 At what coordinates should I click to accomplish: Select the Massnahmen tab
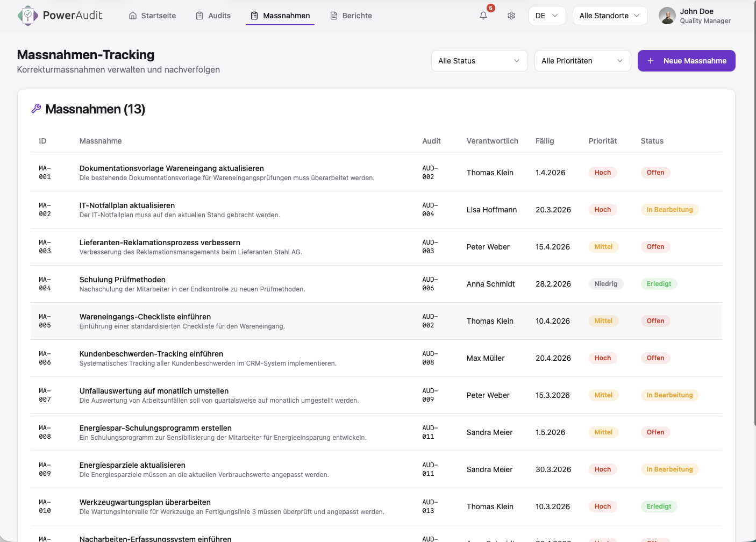coord(280,16)
